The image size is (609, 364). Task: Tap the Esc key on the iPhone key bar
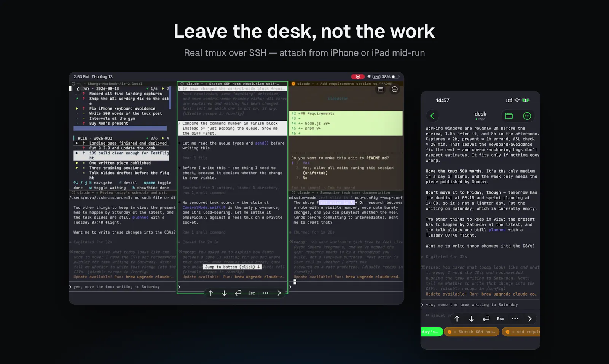pos(501,319)
